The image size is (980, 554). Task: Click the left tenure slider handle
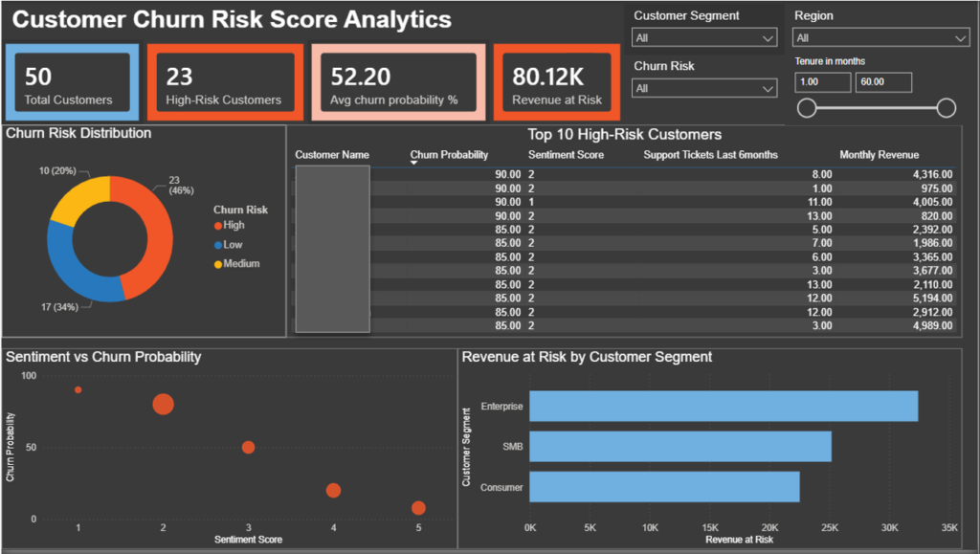[807, 108]
